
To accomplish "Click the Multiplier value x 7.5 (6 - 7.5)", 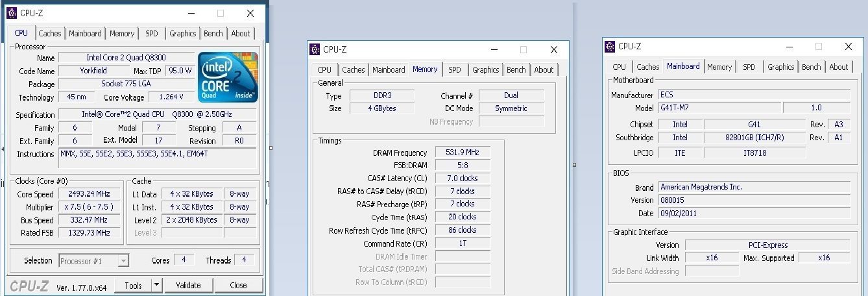I will [89, 207].
